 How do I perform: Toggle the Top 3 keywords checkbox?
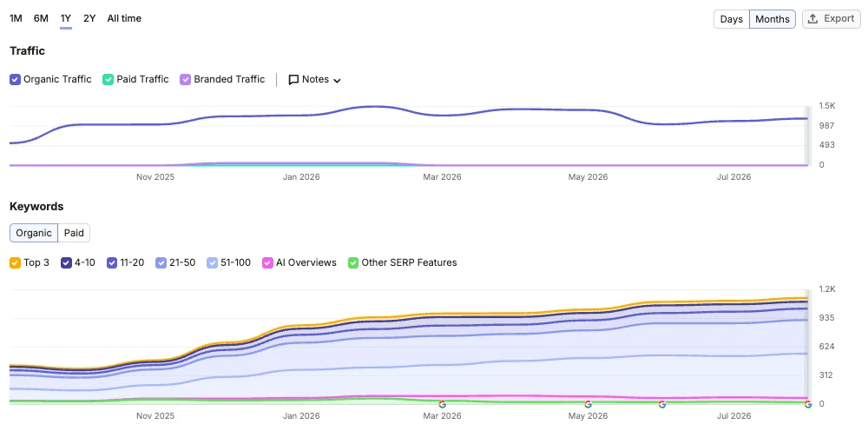pos(15,262)
